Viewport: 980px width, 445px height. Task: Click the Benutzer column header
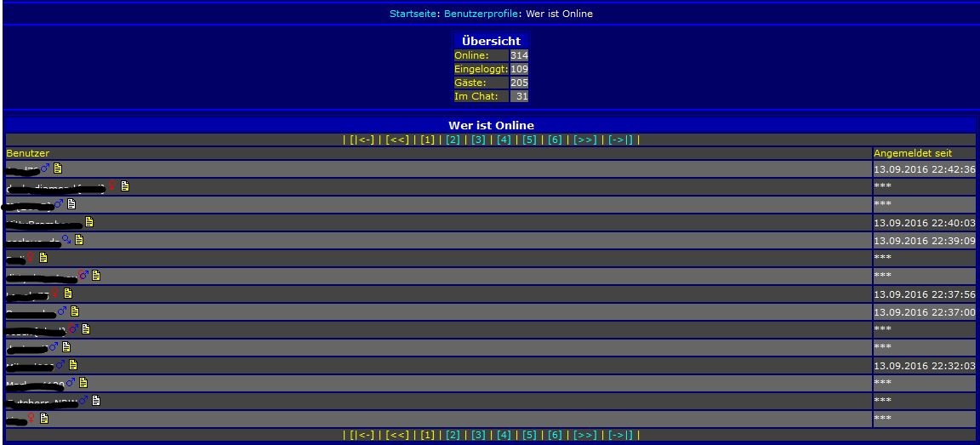click(28, 153)
